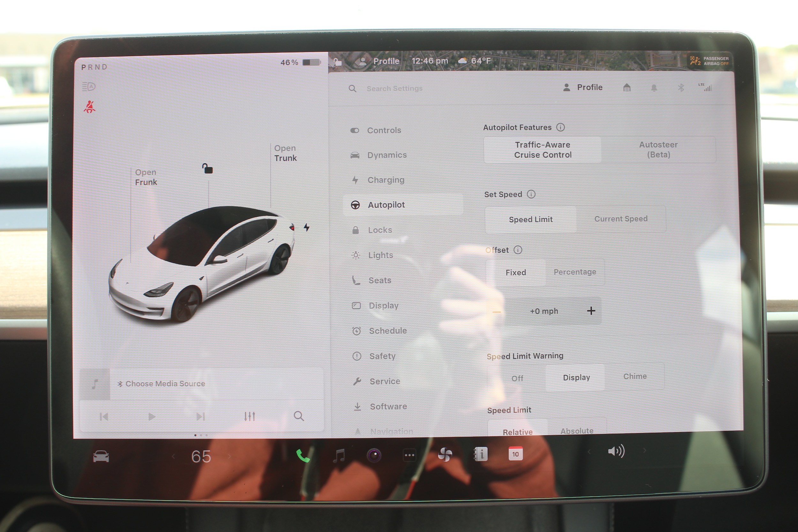
Task: Click the Search Settings field
Action: (x=394, y=88)
